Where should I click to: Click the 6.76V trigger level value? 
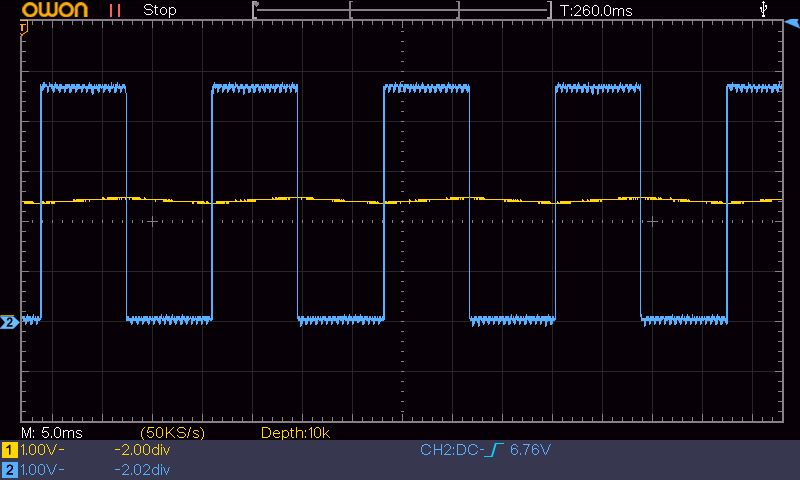531,450
